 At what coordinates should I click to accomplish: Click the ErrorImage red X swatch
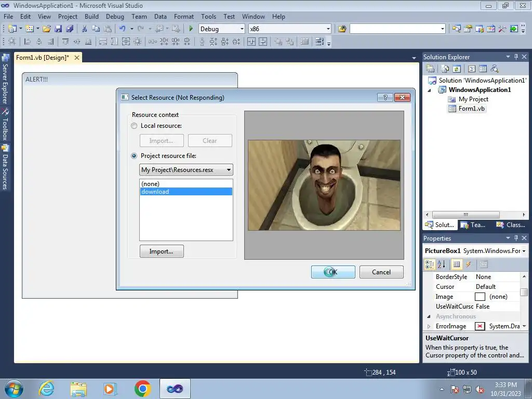(480, 326)
